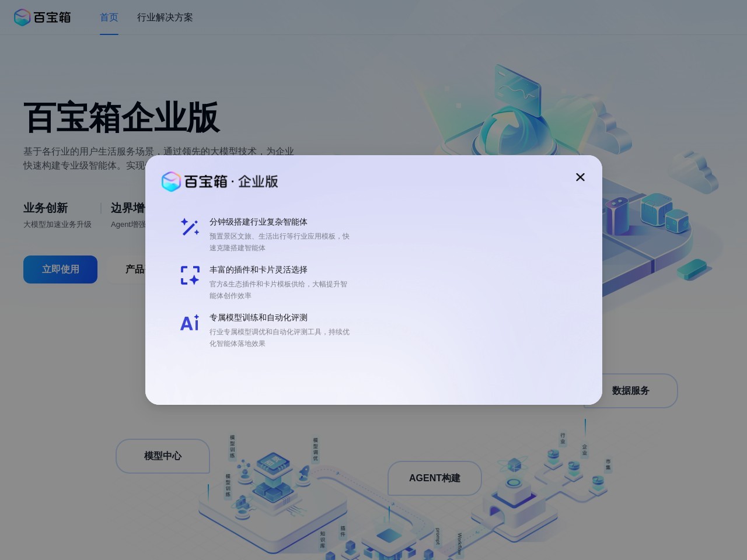This screenshot has height=560, width=747.
Task: Click the 分钟级搭建行业复杂智能体 heading
Action: pyautogui.click(x=258, y=222)
